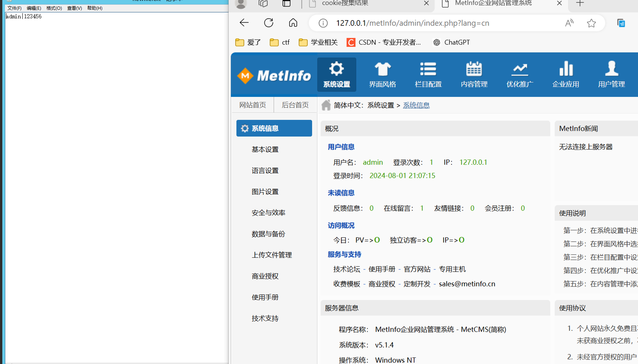Open 使用手册 in the sidebar
638x364 pixels.
(265, 297)
